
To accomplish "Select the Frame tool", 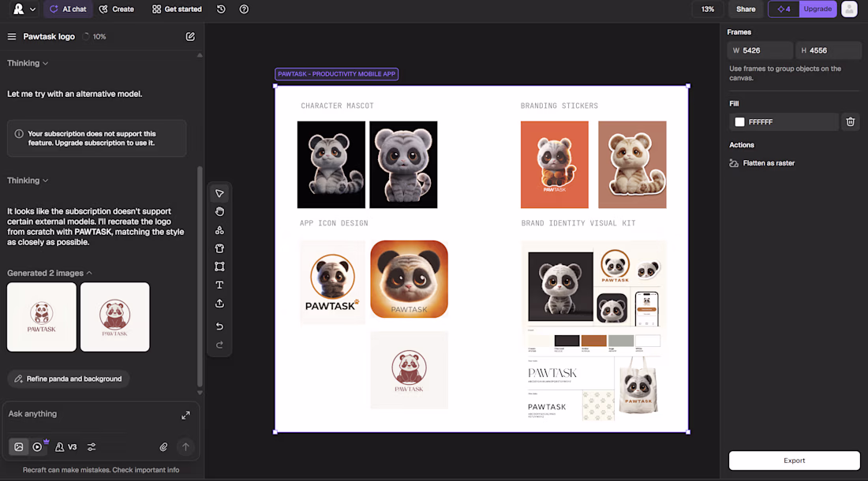I will click(219, 267).
